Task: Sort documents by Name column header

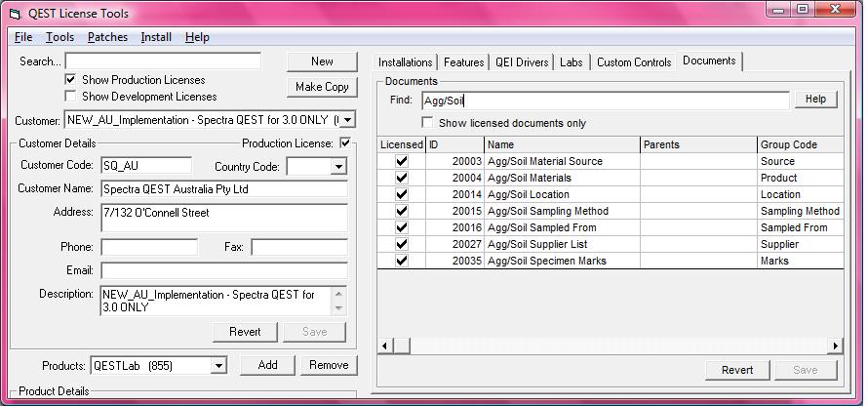Action: coord(561,144)
